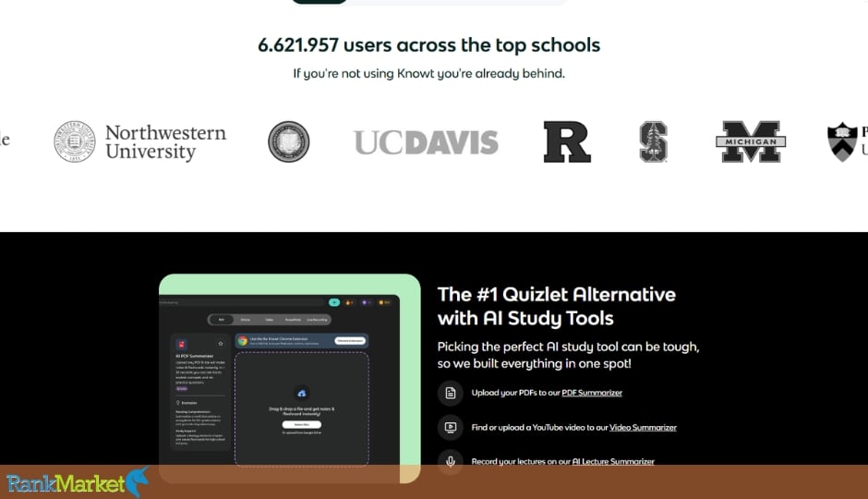Click 'Picking the perfect AI study tool' paragraph
868x499 pixels.
coord(569,355)
